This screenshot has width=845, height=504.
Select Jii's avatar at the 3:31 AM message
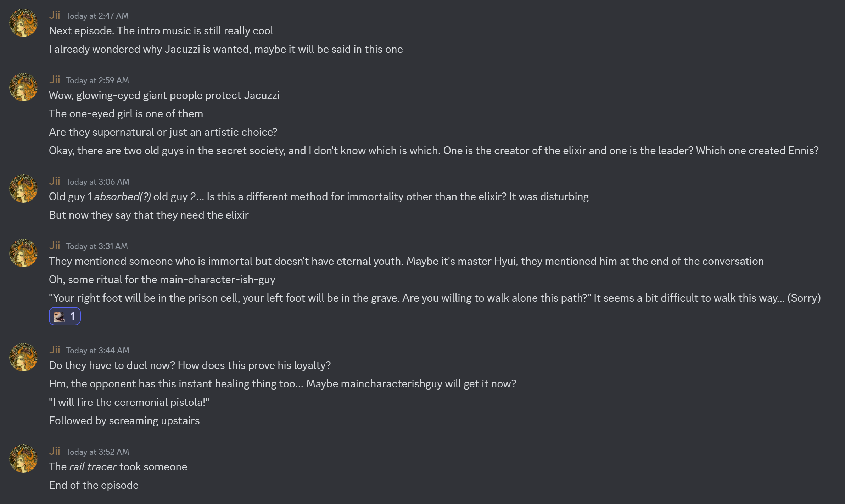point(23,253)
